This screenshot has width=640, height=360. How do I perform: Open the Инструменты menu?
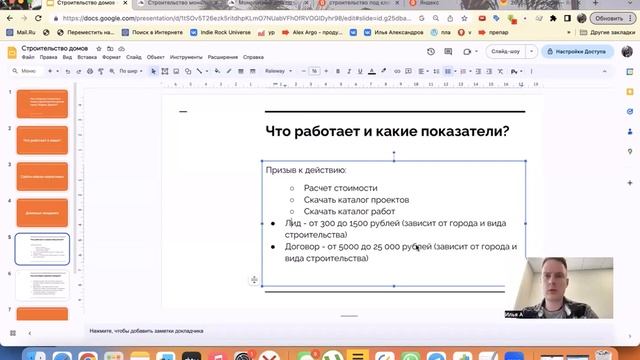click(186, 58)
